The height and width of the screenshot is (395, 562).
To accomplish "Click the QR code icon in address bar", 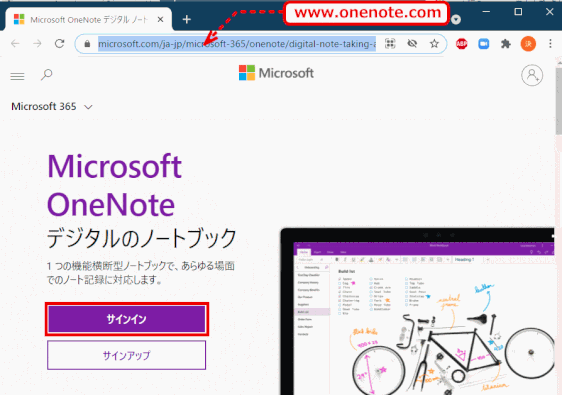I will click(390, 44).
